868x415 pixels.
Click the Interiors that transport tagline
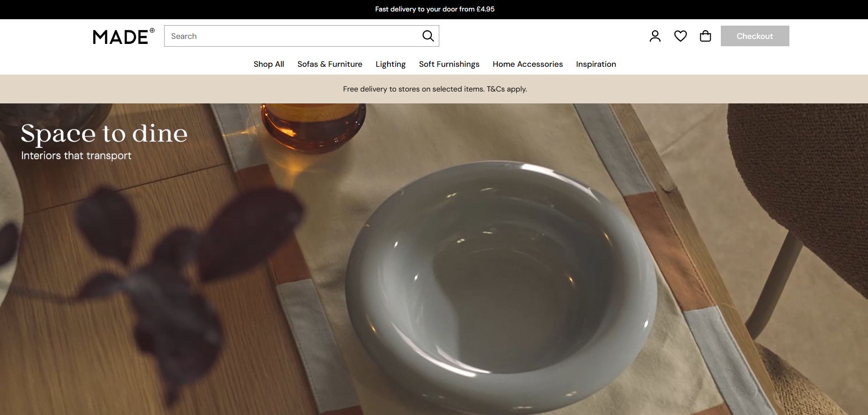[x=76, y=155]
